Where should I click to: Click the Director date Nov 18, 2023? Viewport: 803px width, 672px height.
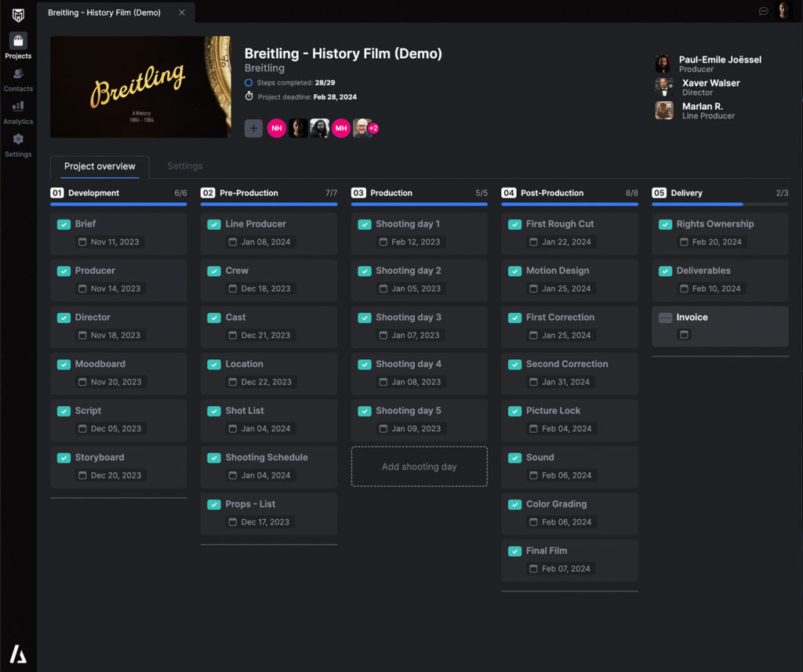coord(115,336)
